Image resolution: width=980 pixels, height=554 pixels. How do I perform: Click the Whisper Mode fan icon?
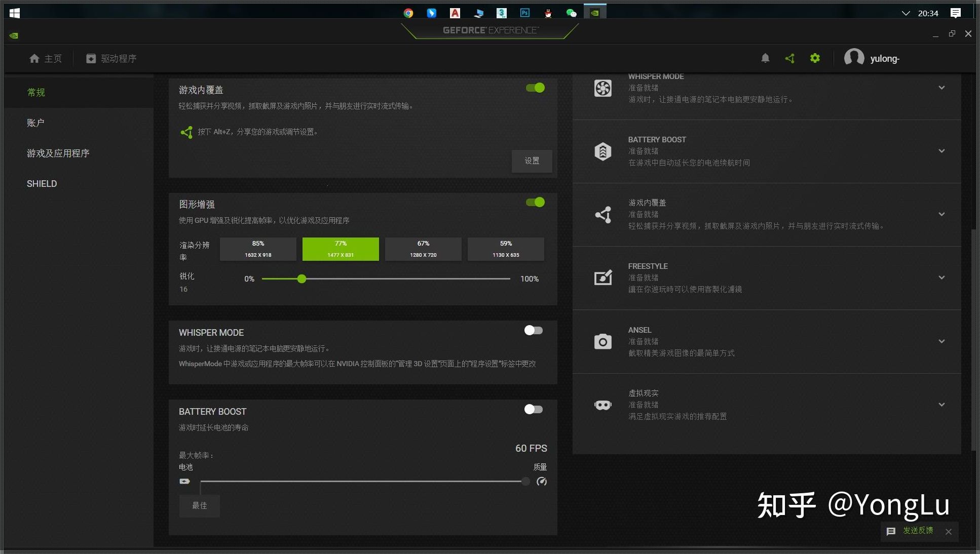tap(603, 88)
